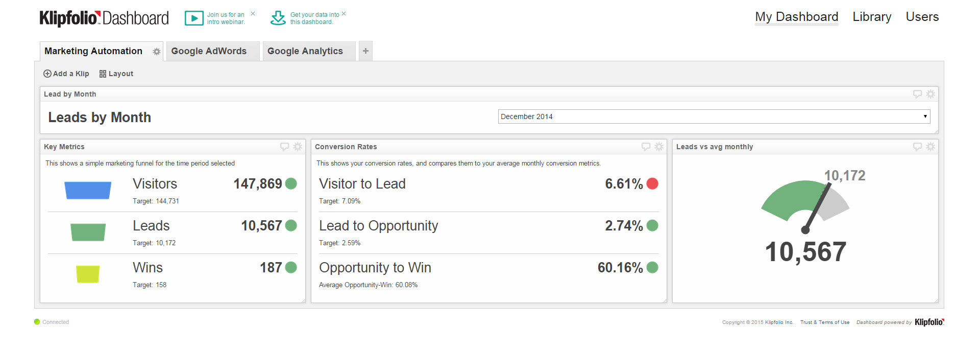Navigate to the Library section
This screenshot has height=349, width=980.
click(x=871, y=17)
